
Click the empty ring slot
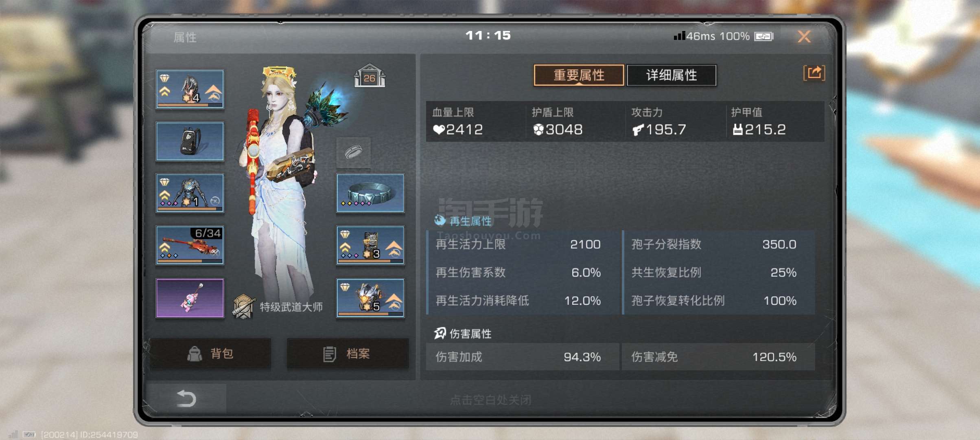(353, 152)
